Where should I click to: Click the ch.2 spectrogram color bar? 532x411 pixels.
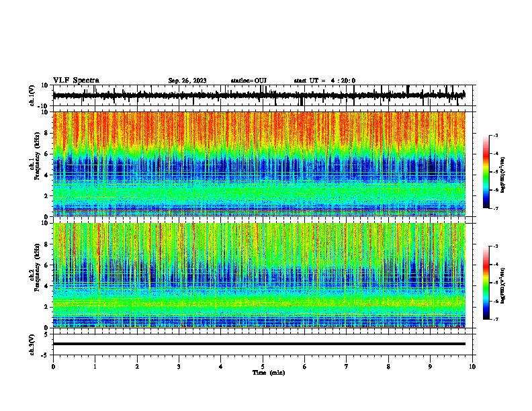point(486,283)
